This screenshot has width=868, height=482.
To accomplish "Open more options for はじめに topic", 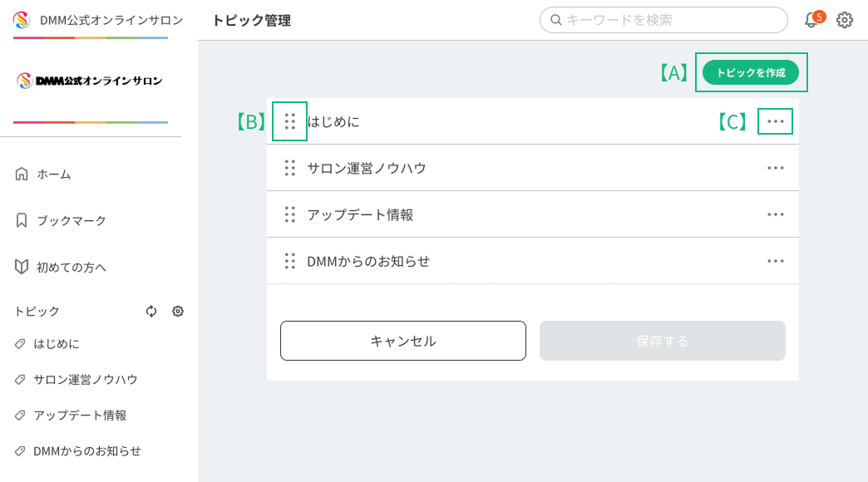I will coord(775,121).
